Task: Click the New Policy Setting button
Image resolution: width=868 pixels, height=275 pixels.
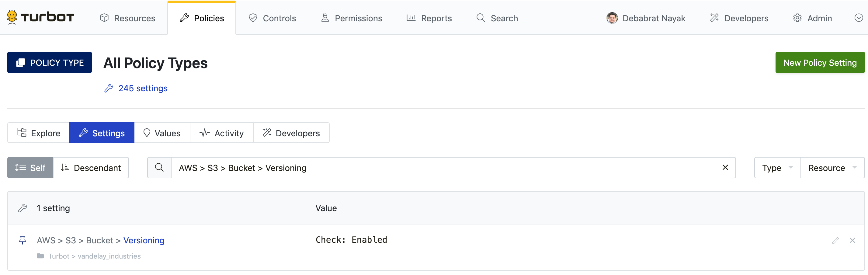Action: point(819,62)
